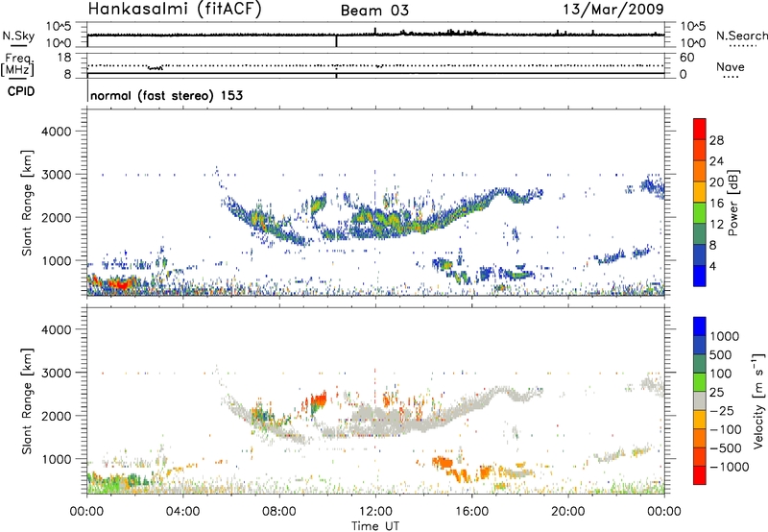Click the Velocity [m s-1] color bar title

click(758, 400)
